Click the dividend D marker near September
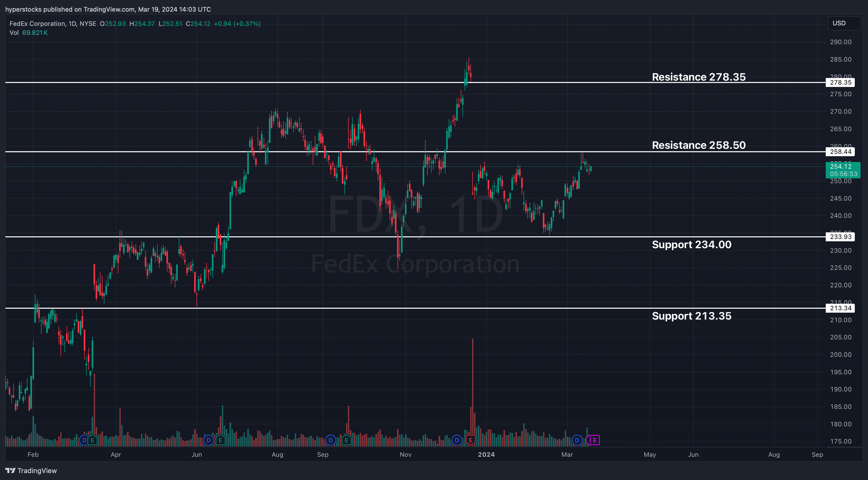868x480 pixels. pyautogui.click(x=331, y=440)
